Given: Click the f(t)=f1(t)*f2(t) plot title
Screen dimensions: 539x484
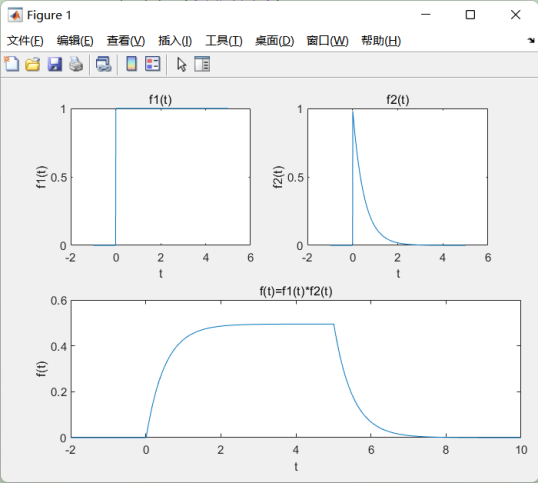Looking at the screenshot, I should 296,292.
